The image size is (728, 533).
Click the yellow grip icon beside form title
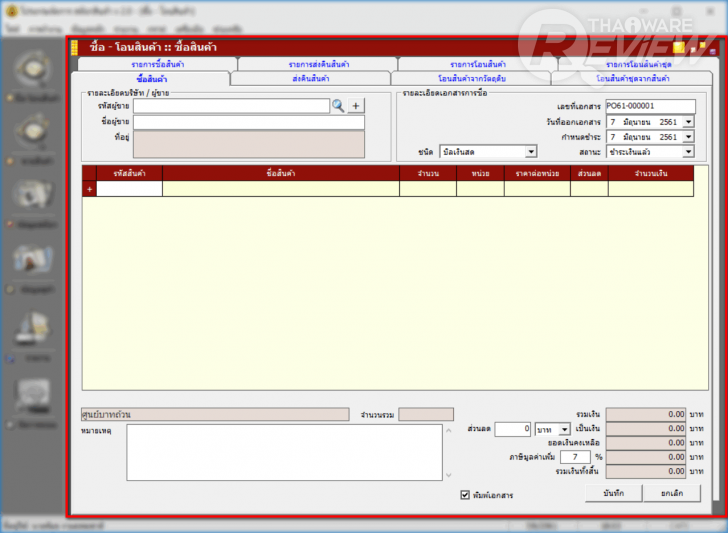74,47
